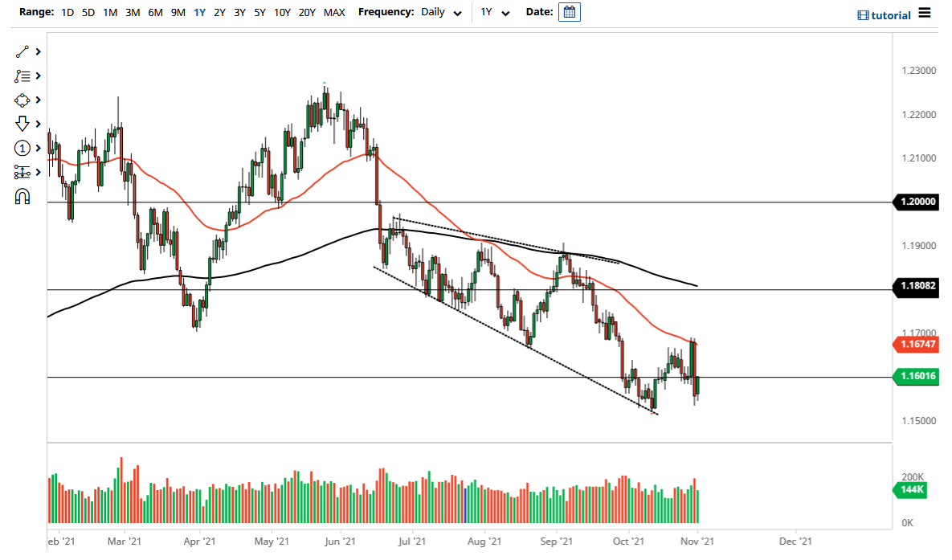Select the arrow marker tool

pos(22,124)
